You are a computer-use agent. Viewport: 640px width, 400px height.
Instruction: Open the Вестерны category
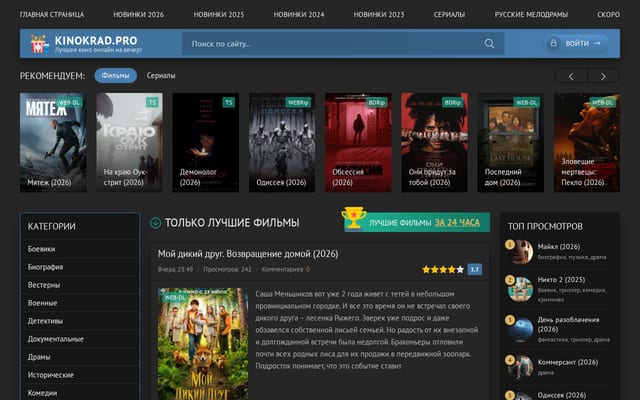[x=44, y=285]
